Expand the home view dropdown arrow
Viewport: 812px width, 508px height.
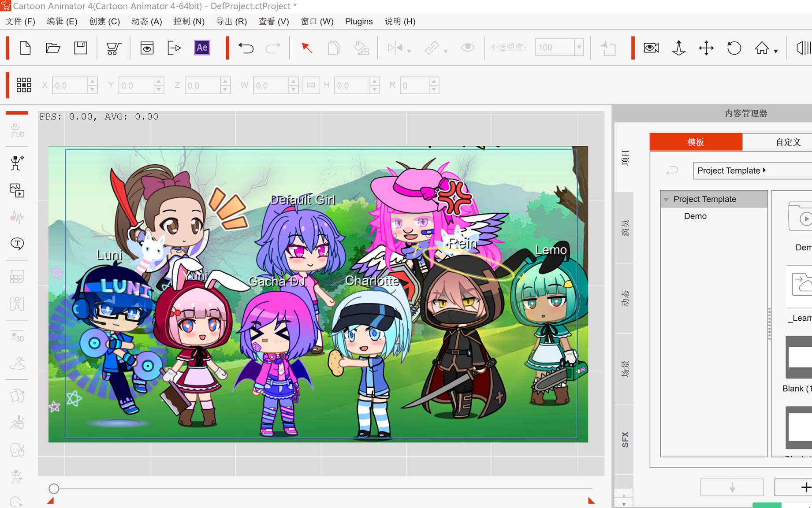[776, 51]
